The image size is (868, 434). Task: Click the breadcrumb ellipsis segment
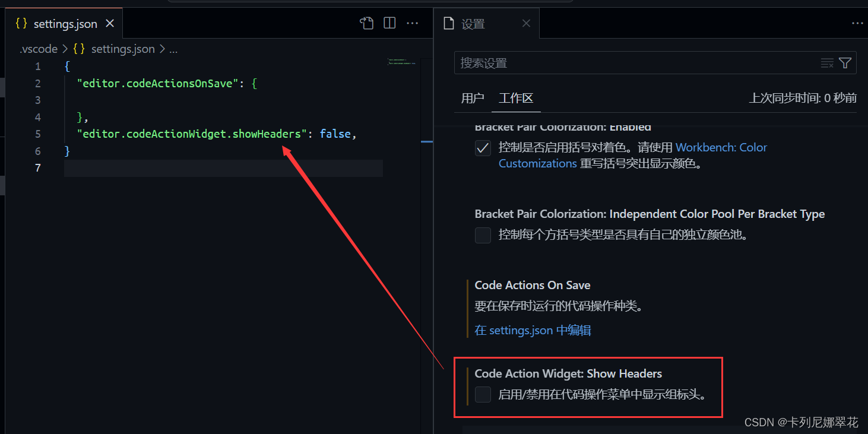pyautogui.click(x=173, y=49)
